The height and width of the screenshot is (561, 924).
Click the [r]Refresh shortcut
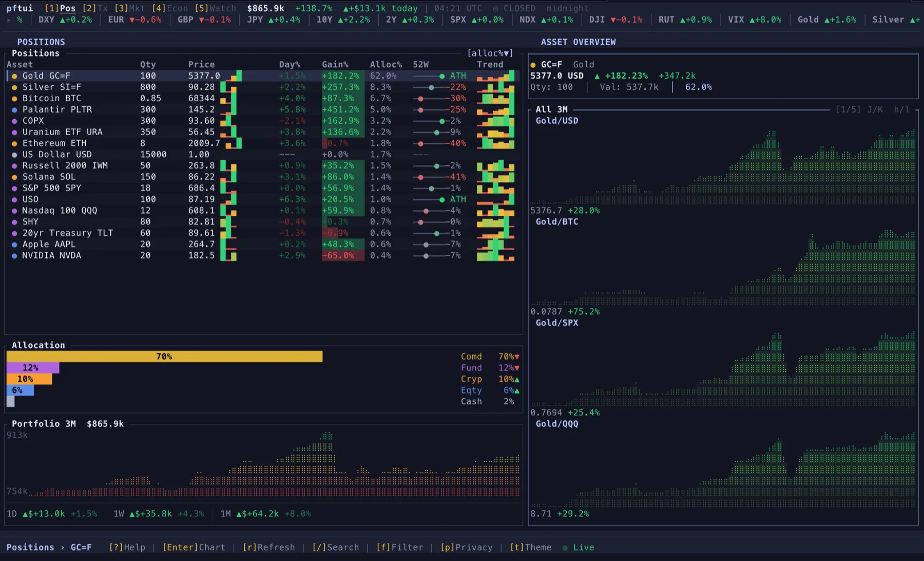point(268,547)
